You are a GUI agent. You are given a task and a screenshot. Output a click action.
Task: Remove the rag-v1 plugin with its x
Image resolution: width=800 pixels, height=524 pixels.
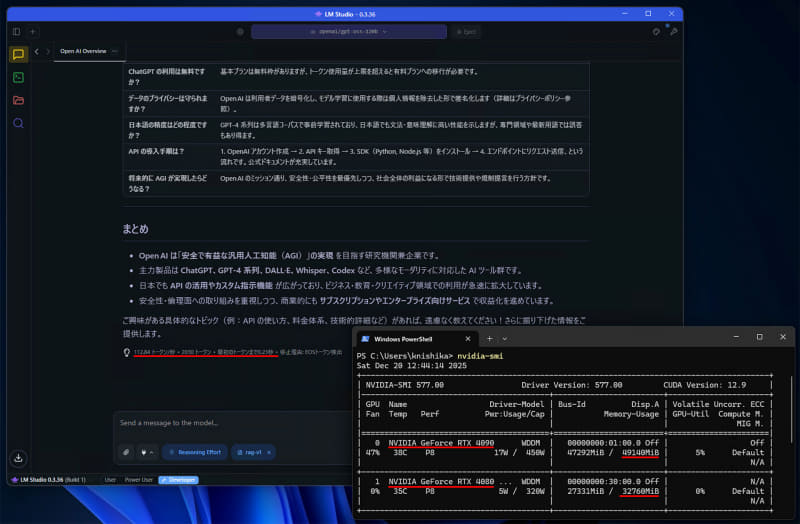click(269, 453)
